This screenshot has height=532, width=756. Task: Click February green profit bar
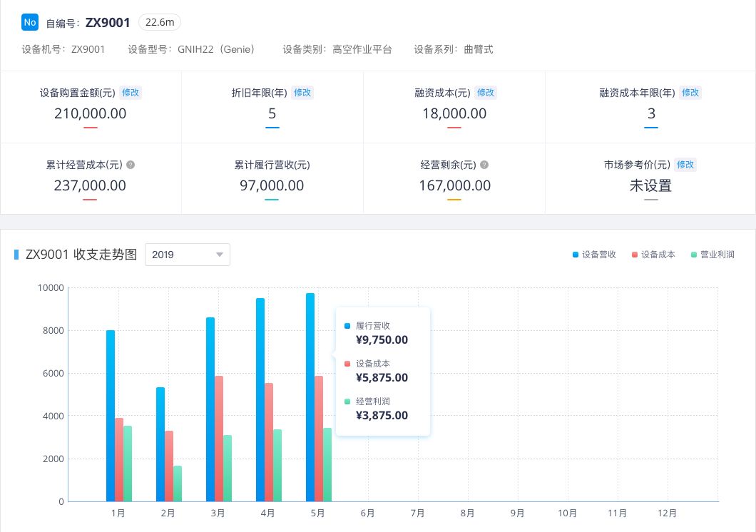click(178, 484)
